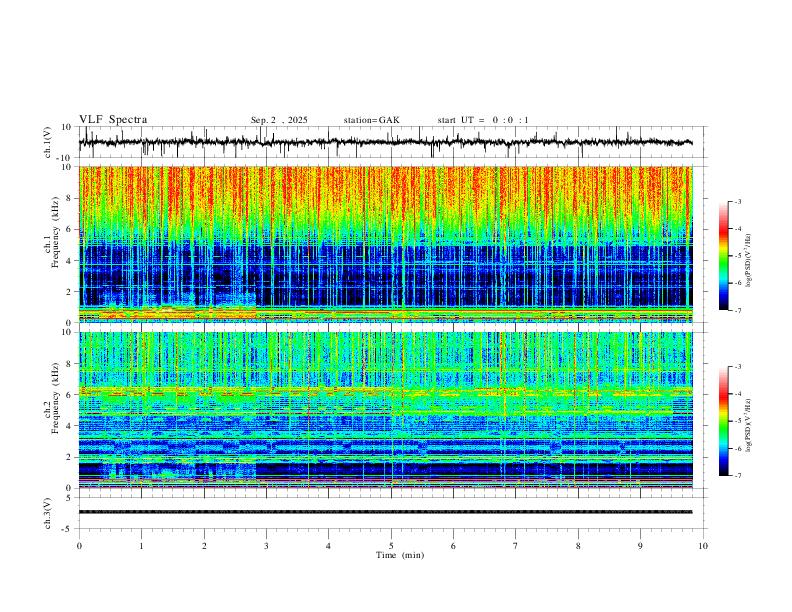Screen dimensions: 792x612
Task: Click time axis tick label "7"
Action: [516, 546]
